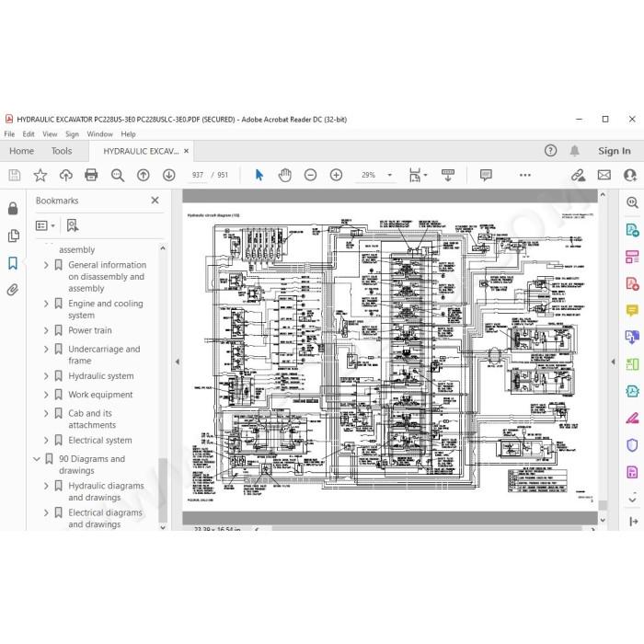Click the page number field
This screenshot has height=644, width=644.
click(198, 175)
